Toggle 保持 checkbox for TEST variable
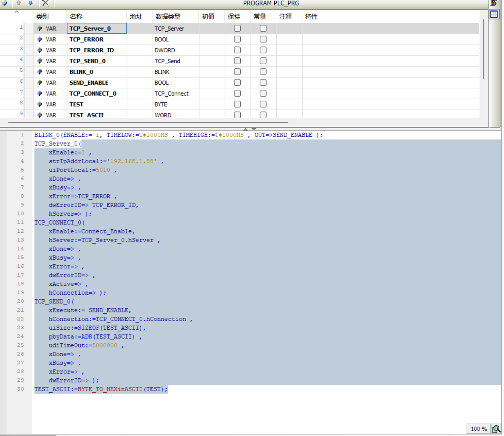The height and width of the screenshot is (436, 504). (237, 104)
